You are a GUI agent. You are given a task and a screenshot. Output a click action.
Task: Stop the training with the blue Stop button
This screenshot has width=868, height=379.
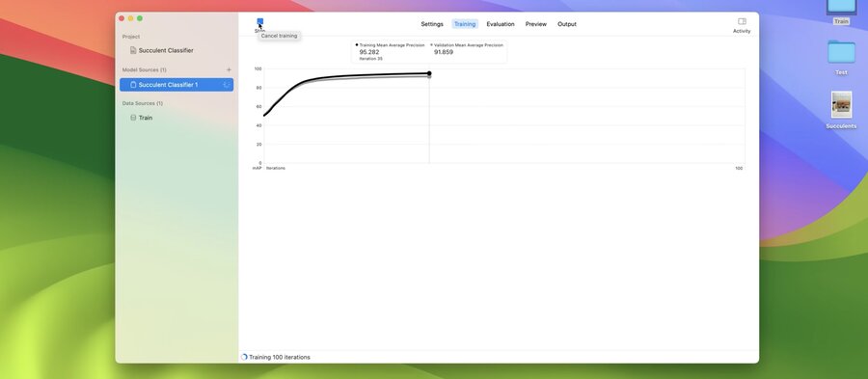pyautogui.click(x=260, y=21)
